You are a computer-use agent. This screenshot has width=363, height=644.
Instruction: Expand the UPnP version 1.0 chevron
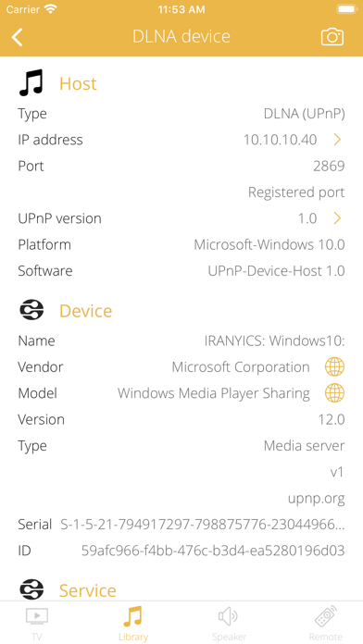click(337, 218)
